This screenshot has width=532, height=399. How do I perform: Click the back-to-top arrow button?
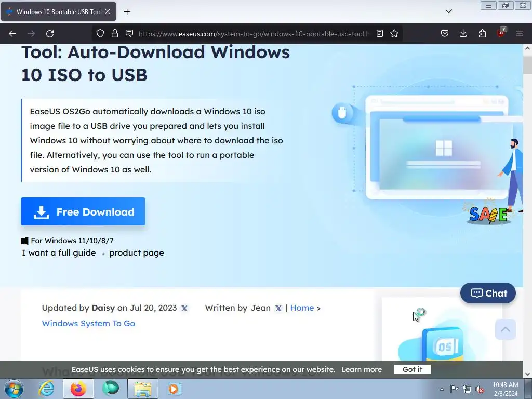(x=506, y=329)
